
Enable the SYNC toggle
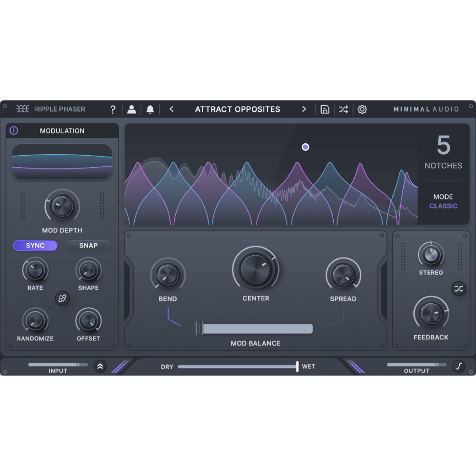[x=35, y=246]
